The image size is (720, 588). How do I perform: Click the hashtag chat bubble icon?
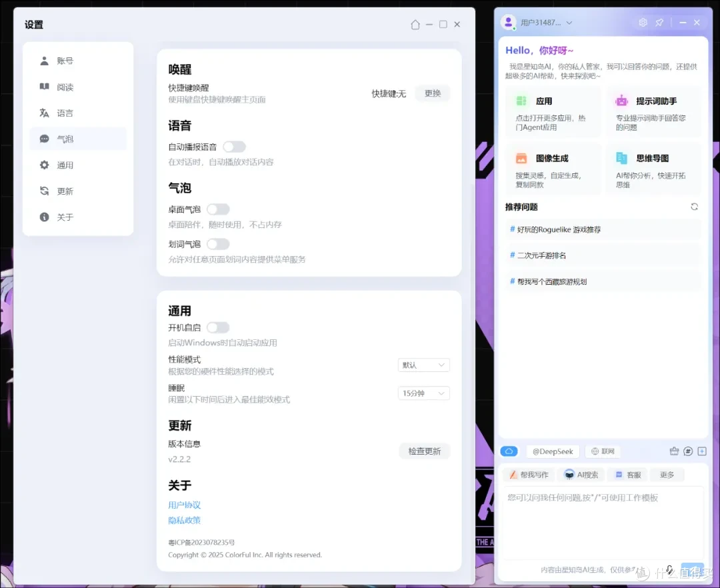(x=688, y=451)
